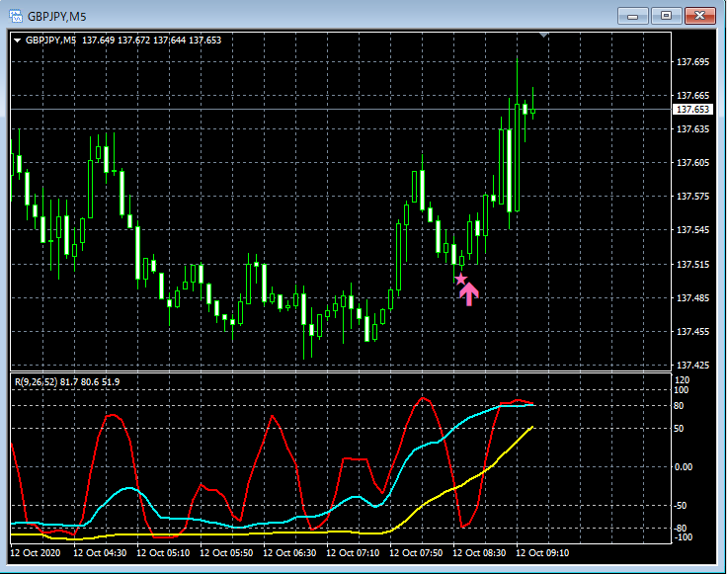Image resolution: width=728 pixels, height=574 pixels.
Task: Click the 12 Oct 04:30 time label
Action: [100, 553]
